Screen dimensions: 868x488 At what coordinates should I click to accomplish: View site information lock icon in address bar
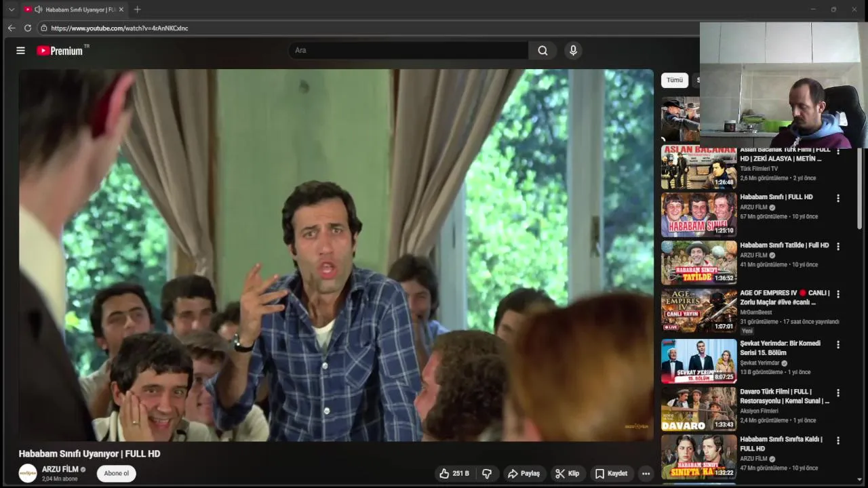coord(44,28)
